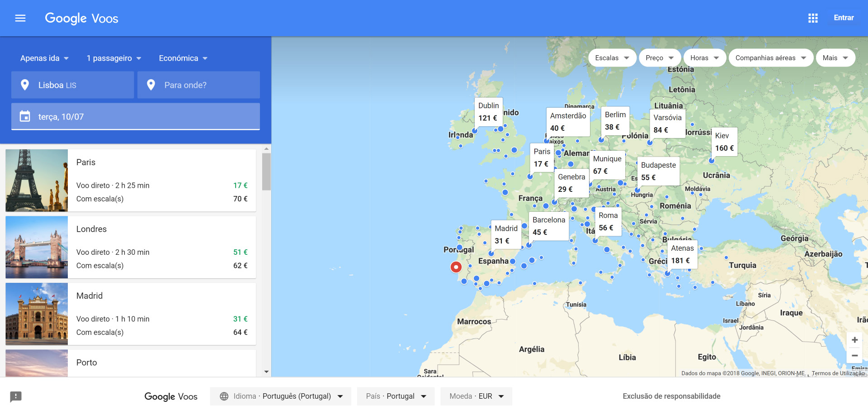Click the Kiev 160 € map label

[724, 142]
